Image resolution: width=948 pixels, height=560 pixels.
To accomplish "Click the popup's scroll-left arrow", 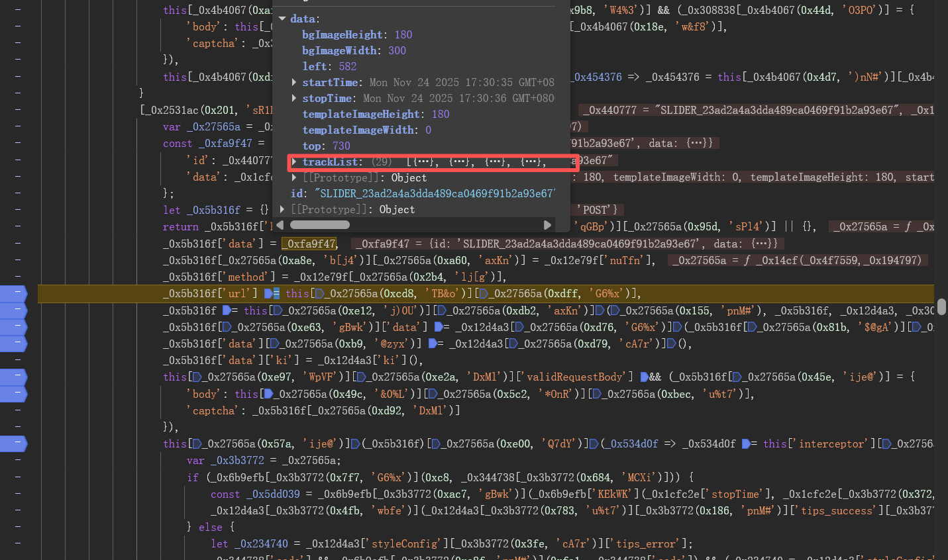I will [280, 225].
